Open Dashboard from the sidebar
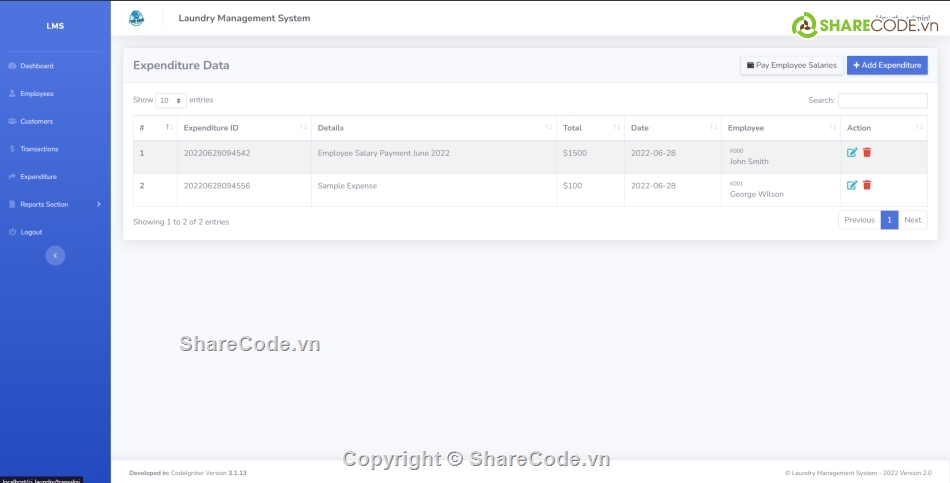 37,66
